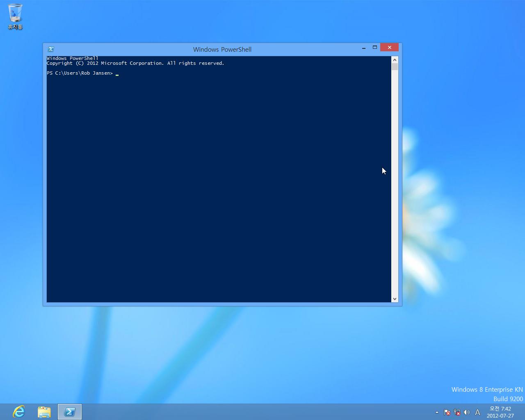Image resolution: width=525 pixels, height=420 pixels.
Task: Click the PowerShell taskbar button
Action: [x=70, y=412]
